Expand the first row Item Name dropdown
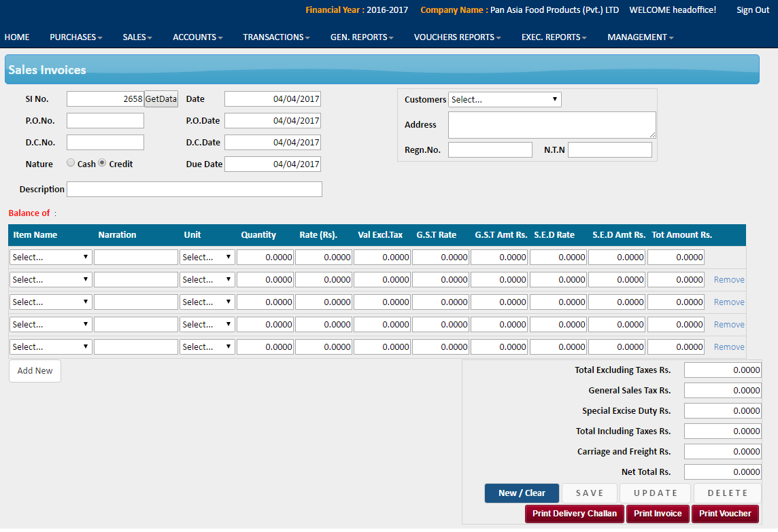Image resolution: width=778 pixels, height=532 pixels. [51, 258]
